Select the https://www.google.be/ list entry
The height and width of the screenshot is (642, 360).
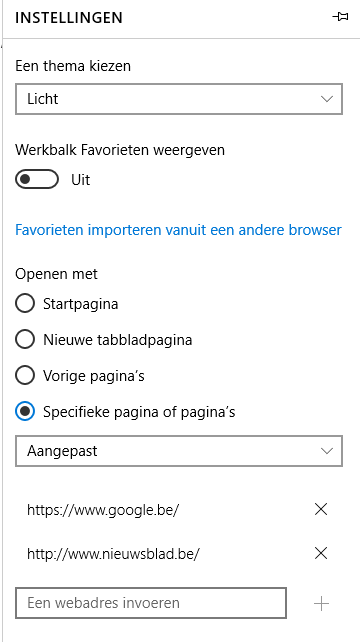tap(103, 510)
